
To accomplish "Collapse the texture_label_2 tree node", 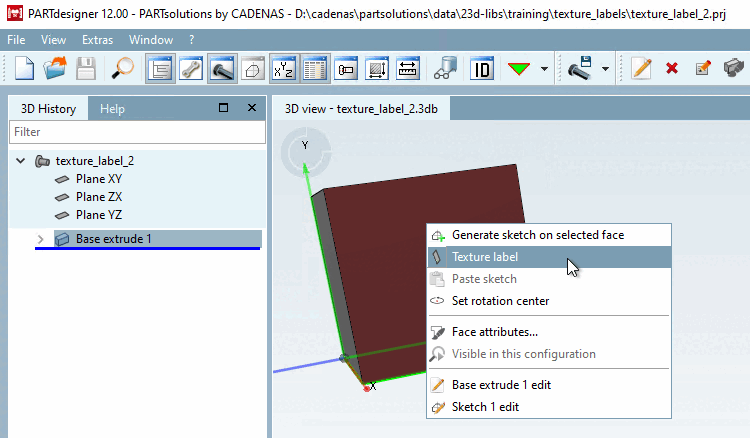I will click(x=21, y=161).
